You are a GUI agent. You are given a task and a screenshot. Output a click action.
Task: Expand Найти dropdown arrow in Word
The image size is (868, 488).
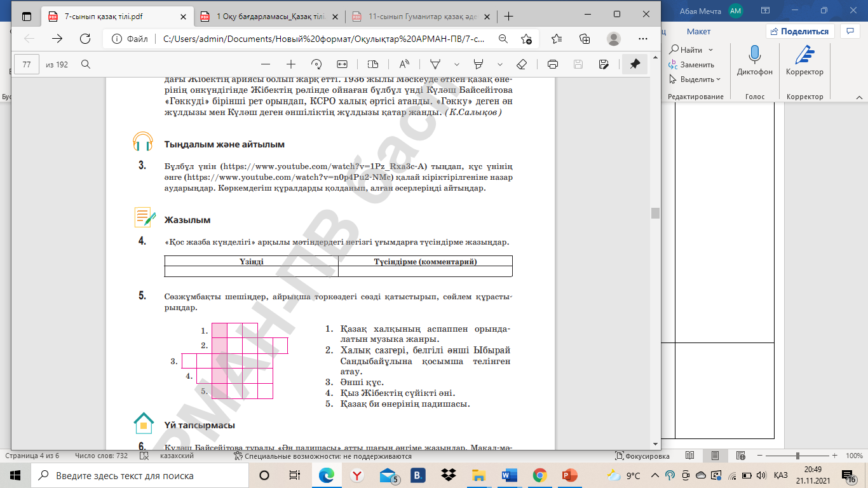tap(710, 50)
